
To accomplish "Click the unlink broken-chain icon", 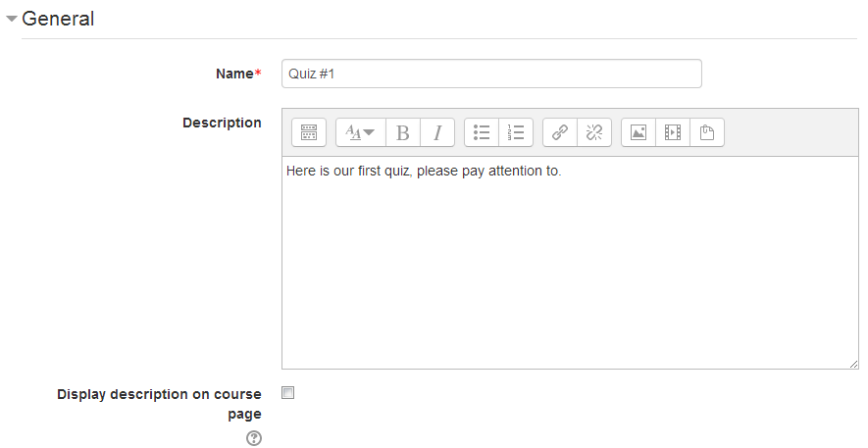I will (x=594, y=132).
